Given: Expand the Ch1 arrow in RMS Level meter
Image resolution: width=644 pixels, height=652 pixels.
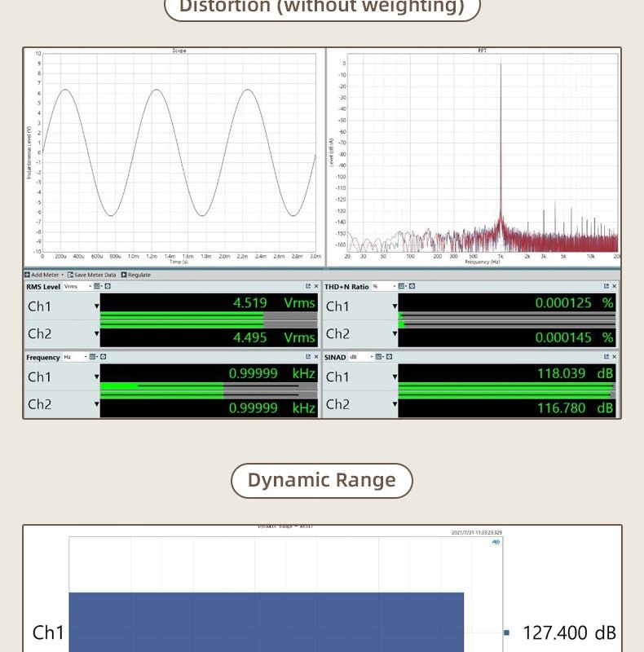Looking at the screenshot, I should (x=96, y=306).
